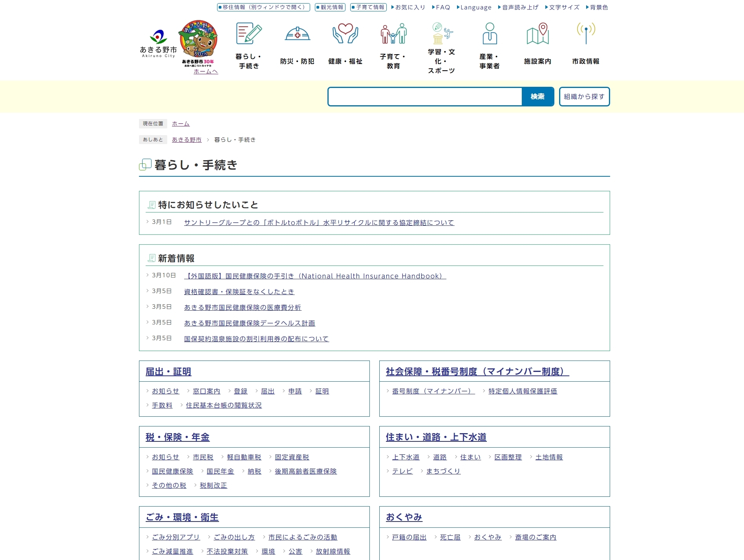This screenshot has height=560, width=744.
Task: Switch to 子育て情報
Action: pyautogui.click(x=368, y=7)
